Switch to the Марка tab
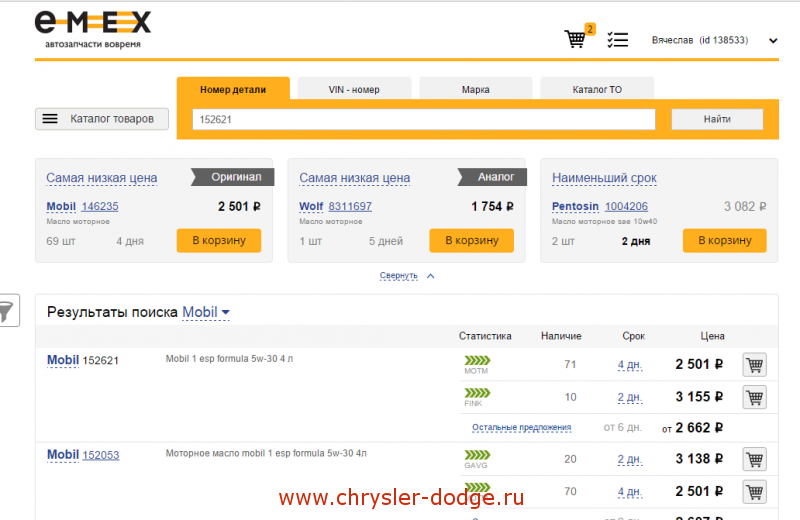800x520 pixels. [x=476, y=89]
